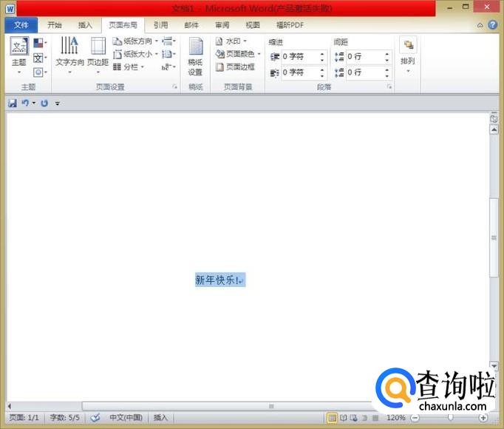The width and height of the screenshot is (504, 429).
Task: Click 稿纸设置 manuscript paper settings
Action: click(195, 57)
